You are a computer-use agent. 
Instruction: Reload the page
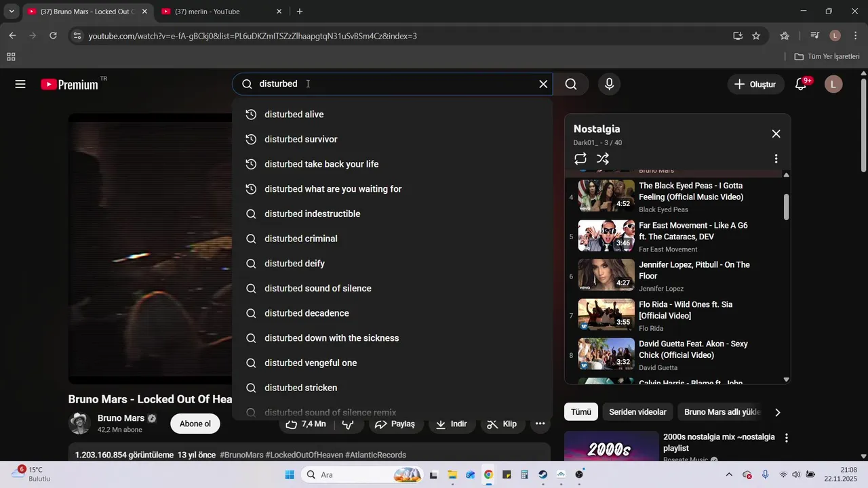pyautogui.click(x=53, y=36)
